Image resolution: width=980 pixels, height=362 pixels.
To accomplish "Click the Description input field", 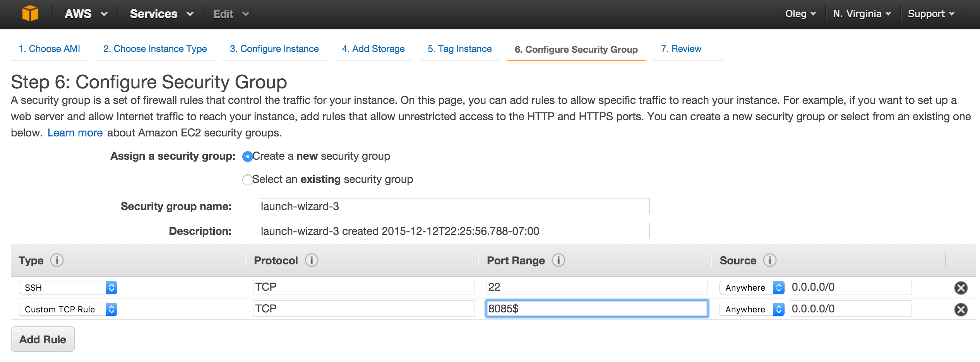I will point(454,231).
